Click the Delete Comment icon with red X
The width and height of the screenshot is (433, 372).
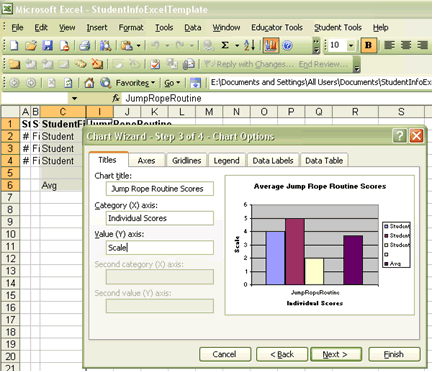(97, 64)
